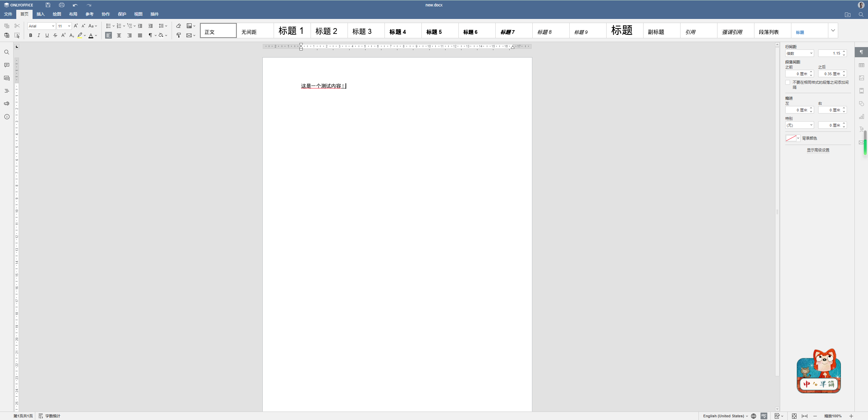Screen dimensions: 868x420
Task: Open the paragraph background color swatch
Action: point(792,138)
